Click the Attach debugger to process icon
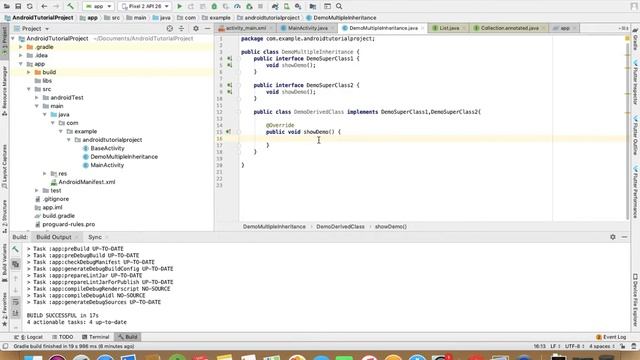The height and width of the screenshot is (360, 640). pyautogui.click(x=249, y=7)
